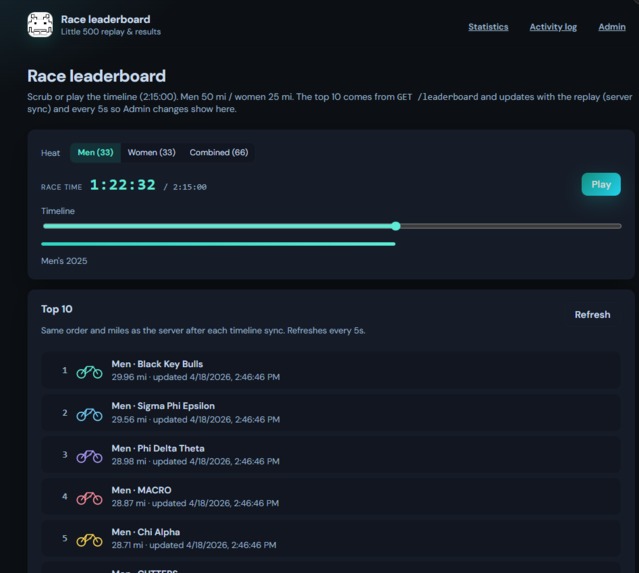Screen dimensions: 639x573
Task: Click the total time 2:15:00 value
Action: (189, 187)
